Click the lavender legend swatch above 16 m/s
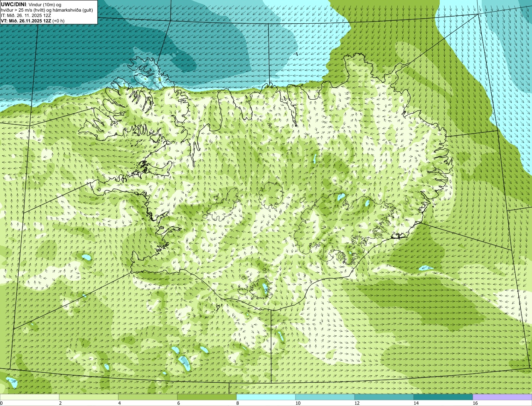 point(502,397)
